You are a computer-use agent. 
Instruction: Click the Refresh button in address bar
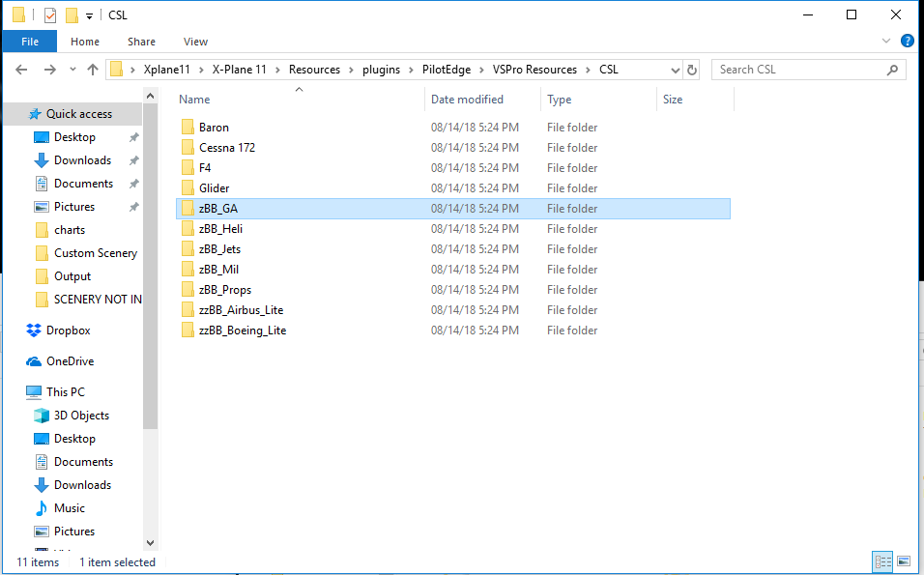[692, 70]
